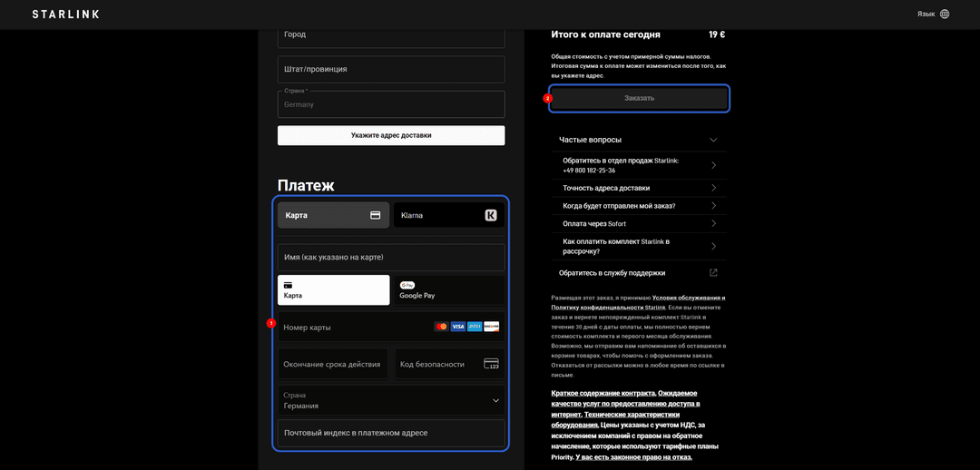Click the CVC card 123 icon
Viewport: 980px width, 470px height.
tap(491, 364)
